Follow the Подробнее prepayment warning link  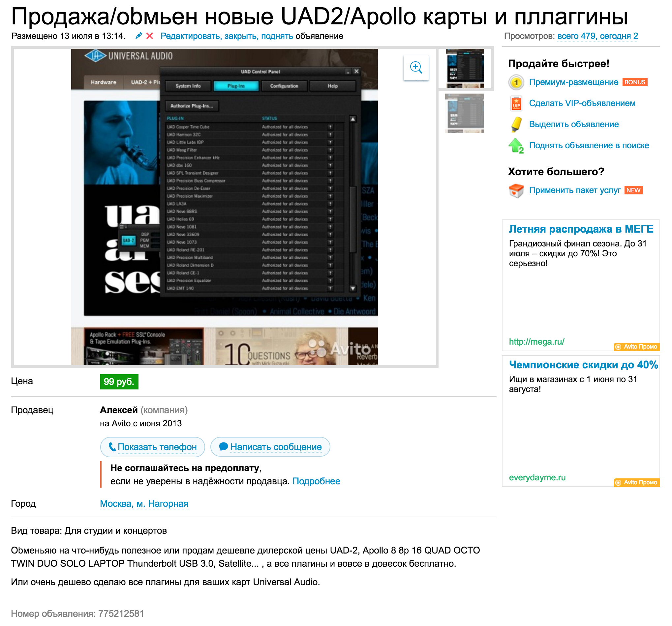(316, 481)
